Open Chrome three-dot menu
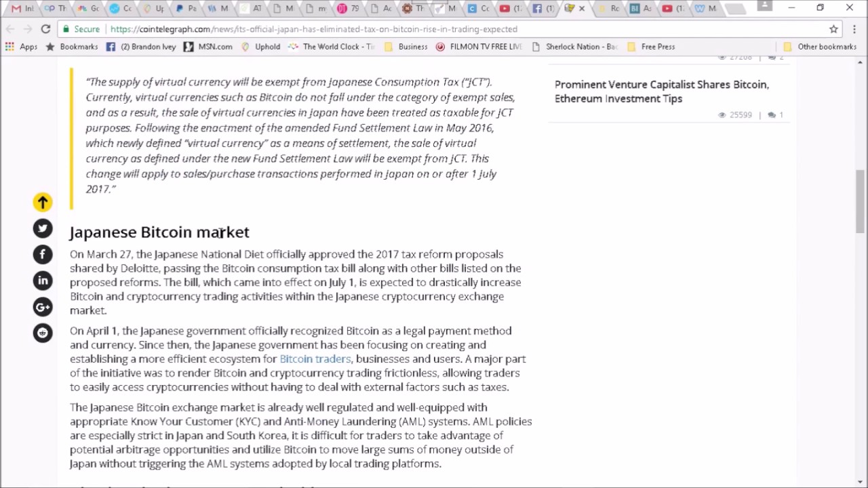 click(854, 29)
